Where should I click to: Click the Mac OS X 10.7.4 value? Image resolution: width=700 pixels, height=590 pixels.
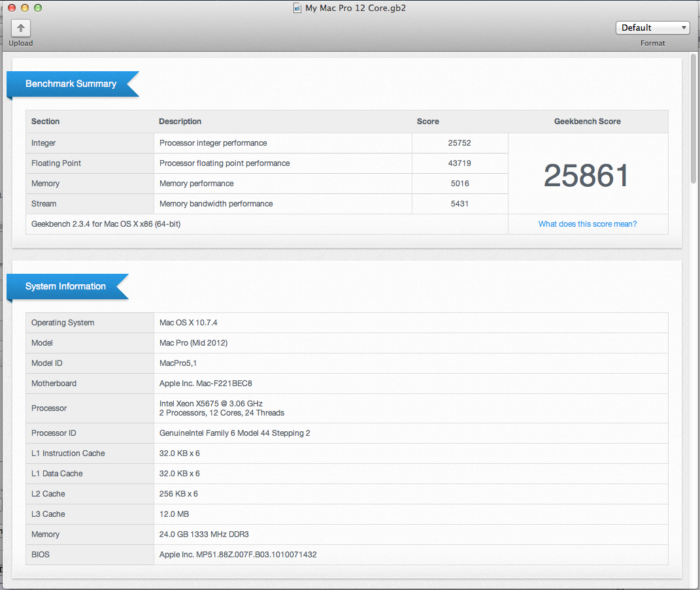pyautogui.click(x=188, y=323)
